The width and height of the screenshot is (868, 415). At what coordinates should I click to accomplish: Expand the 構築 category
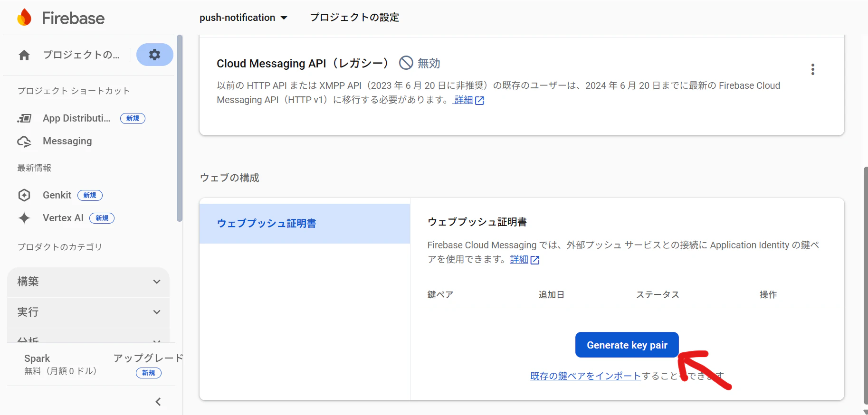[88, 282]
